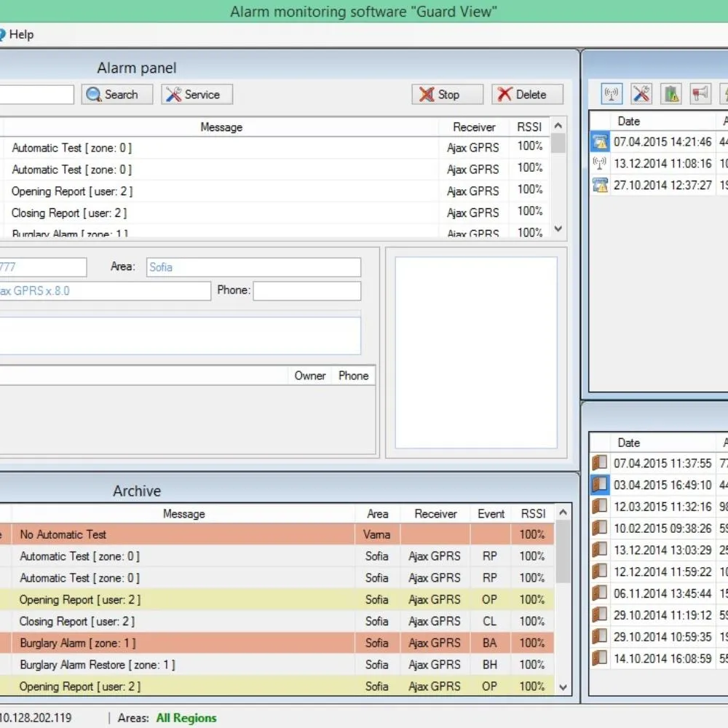Viewport: 728px width, 728px height.
Task: Click the Area field containing Sofia
Action: click(x=253, y=267)
